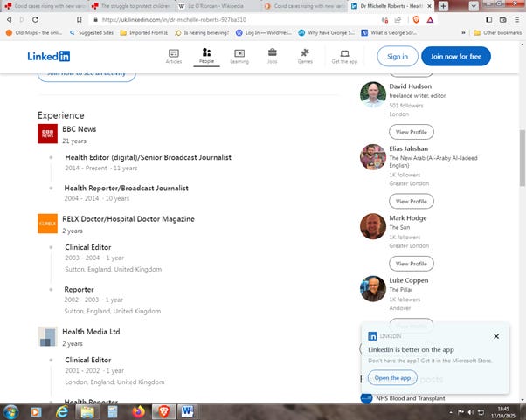526x420 pixels.
Task: Click the address bar URL field
Action: tap(235, 20)
